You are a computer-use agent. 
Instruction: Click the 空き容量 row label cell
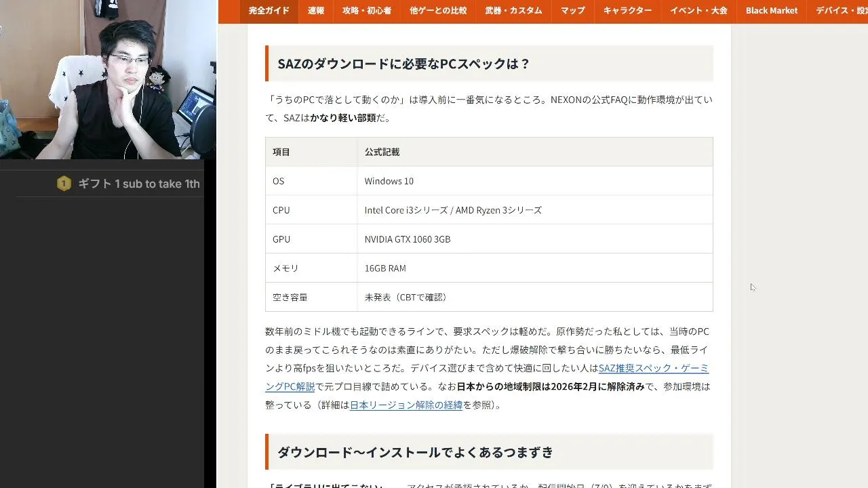311,298
